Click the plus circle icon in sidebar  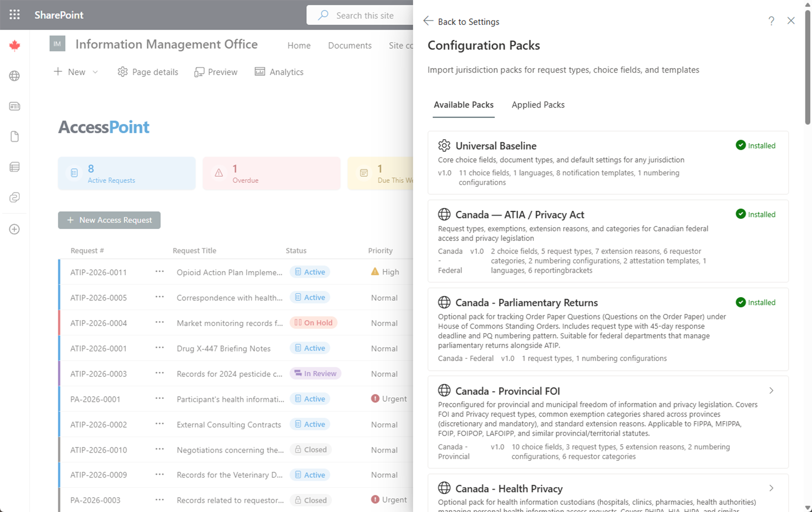pyautogui.click(x=15, y=229)
